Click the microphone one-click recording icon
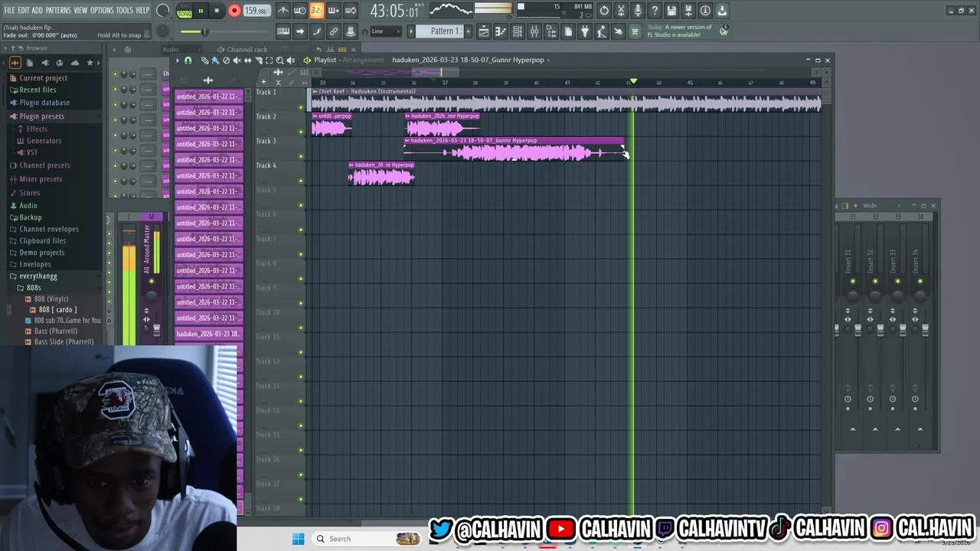The width and height of the screenshot is (980, 551). (638, 11)
